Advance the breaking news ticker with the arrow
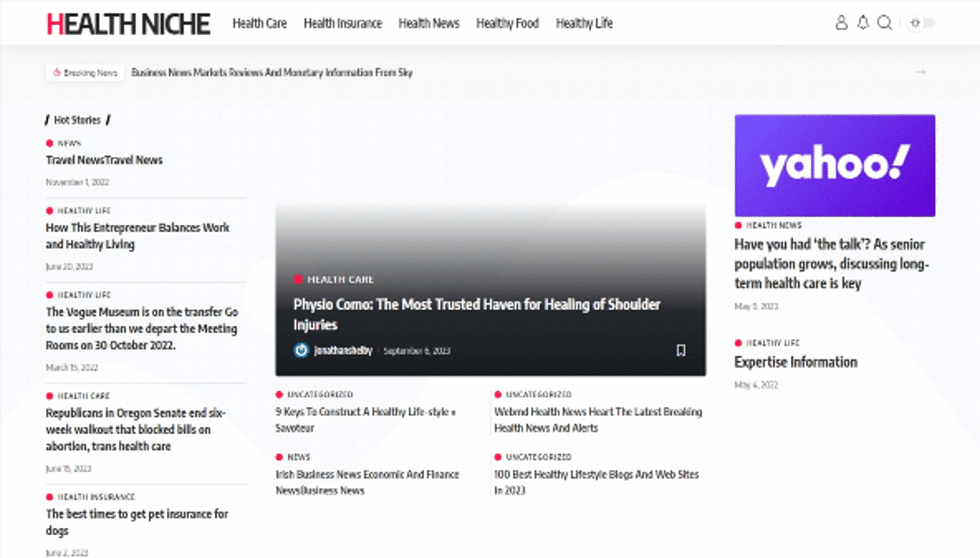Screen dimensions: 980x558 920,72
